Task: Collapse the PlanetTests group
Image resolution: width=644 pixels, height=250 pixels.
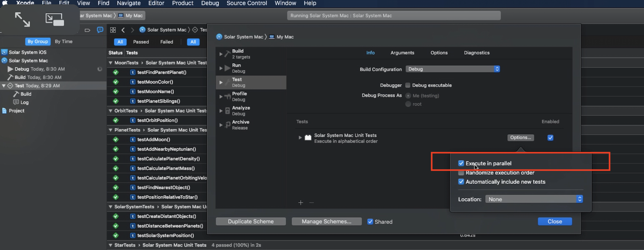Action: [x=110, y=130]
